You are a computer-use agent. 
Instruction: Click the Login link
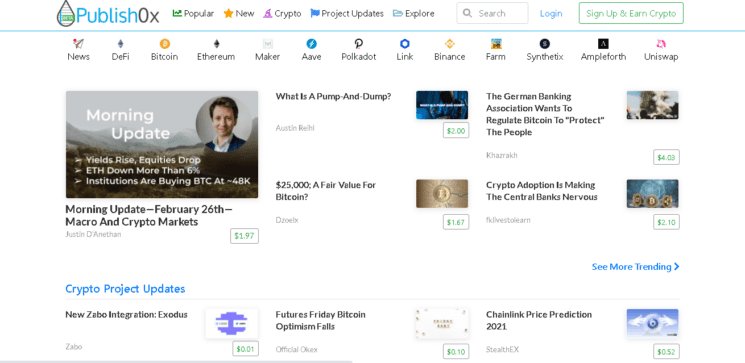coord(551,14)
